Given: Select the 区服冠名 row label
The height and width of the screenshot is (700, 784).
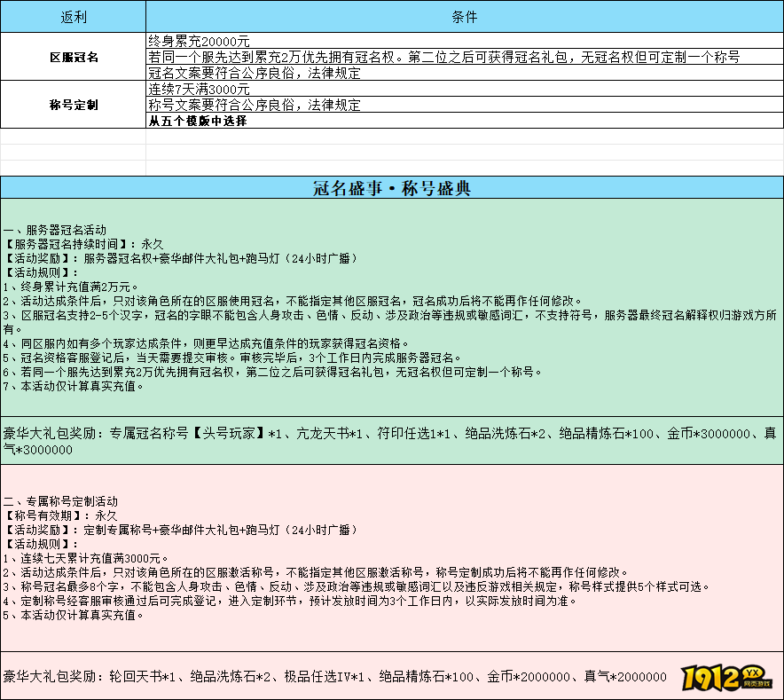Looking at the screenshot, I should tap(73, 56).
